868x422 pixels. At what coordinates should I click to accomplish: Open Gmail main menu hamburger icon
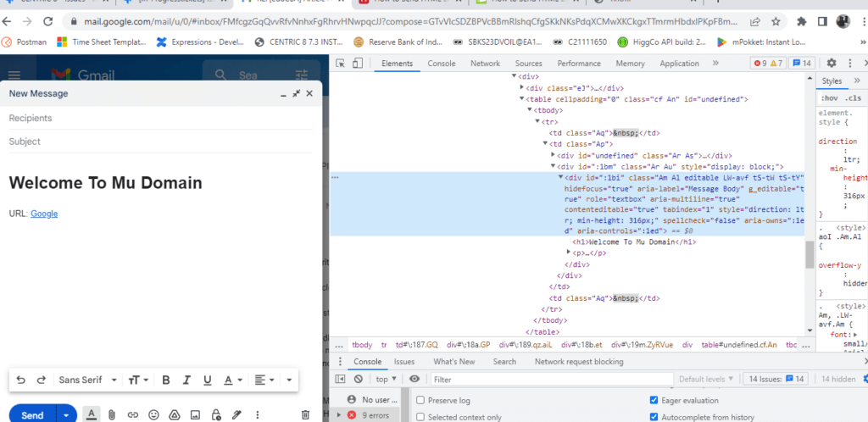(x=14, y=75)
